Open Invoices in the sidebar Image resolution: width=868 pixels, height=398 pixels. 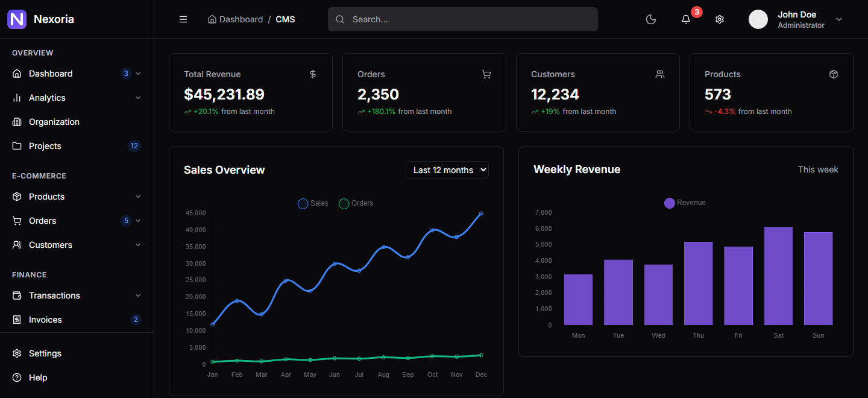(x=77, y=320)
